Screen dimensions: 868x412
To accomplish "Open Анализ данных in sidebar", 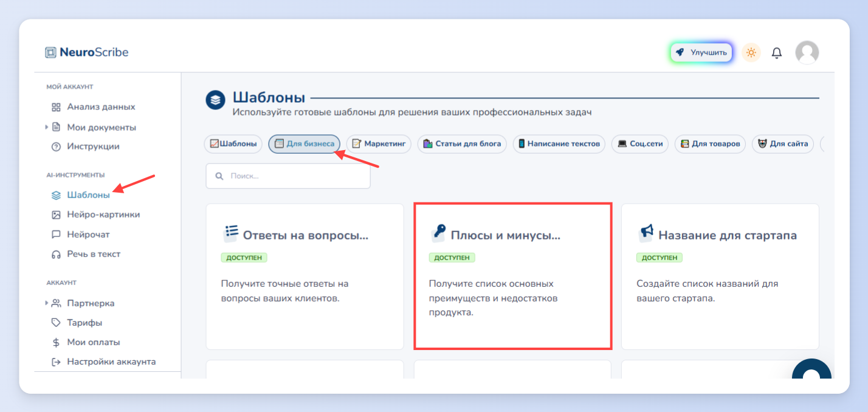I will pyautogui.click(x=101, y=107).
